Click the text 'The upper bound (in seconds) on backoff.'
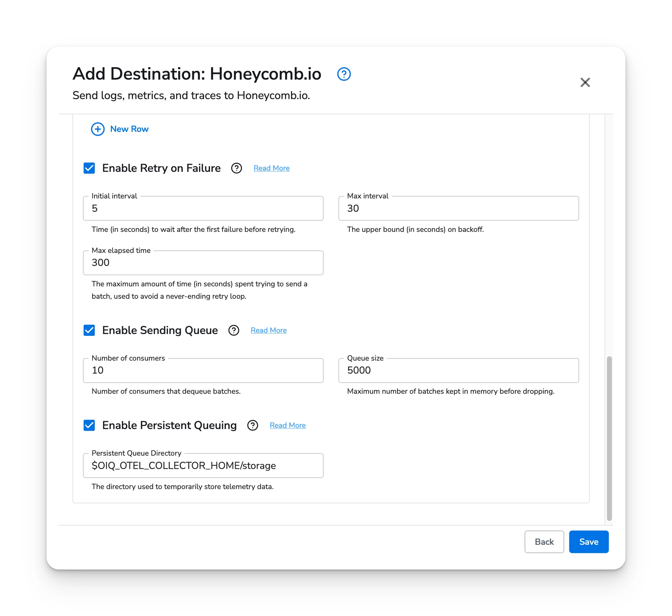672x616 pixels. coord(415,229)
